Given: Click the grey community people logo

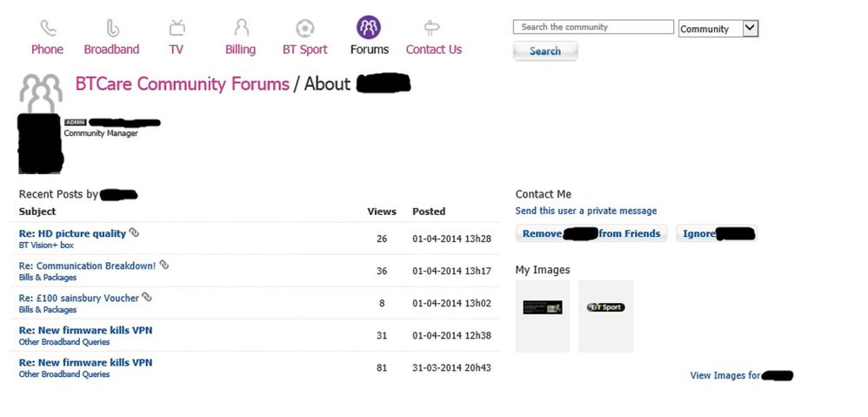Looking at the screenshot, I should pos(41,92).
